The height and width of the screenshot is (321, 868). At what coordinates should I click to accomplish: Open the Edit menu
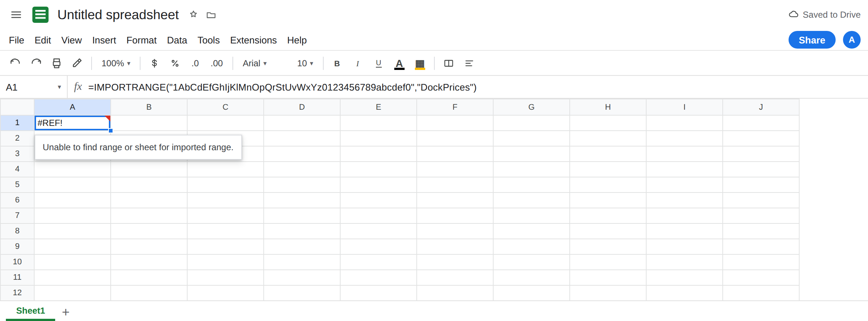(x=43, y=40)
